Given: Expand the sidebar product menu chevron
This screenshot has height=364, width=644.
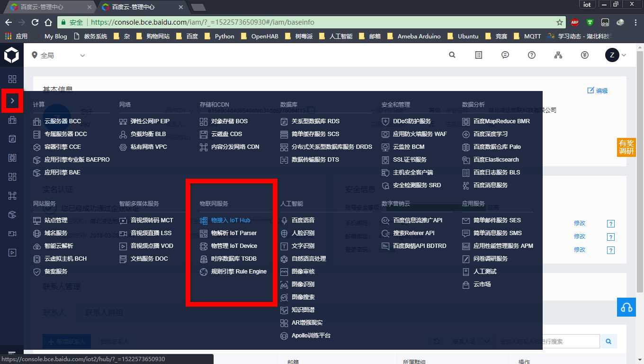Looking at the screenshot, I should click(x=12, y=100).
